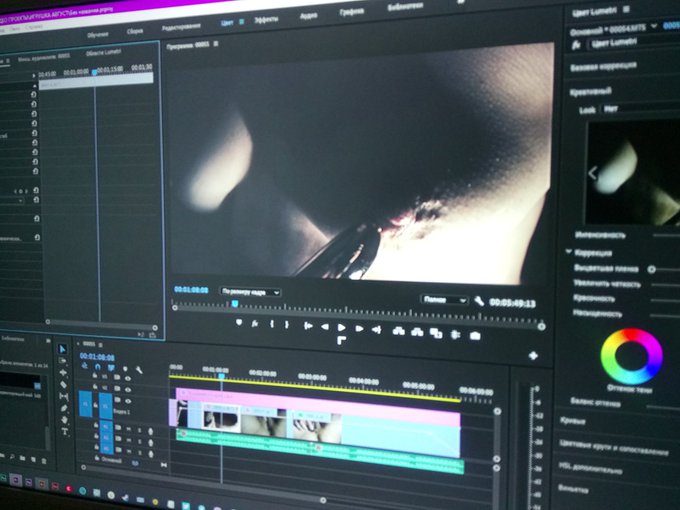The width and height of the screenshot is (680, 510).
Task: Open Program monitor panel menu
Action: [216, 44]
